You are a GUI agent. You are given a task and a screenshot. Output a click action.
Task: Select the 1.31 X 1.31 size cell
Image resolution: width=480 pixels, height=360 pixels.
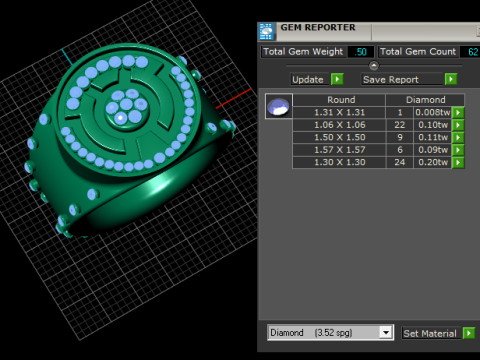[339, 113]
